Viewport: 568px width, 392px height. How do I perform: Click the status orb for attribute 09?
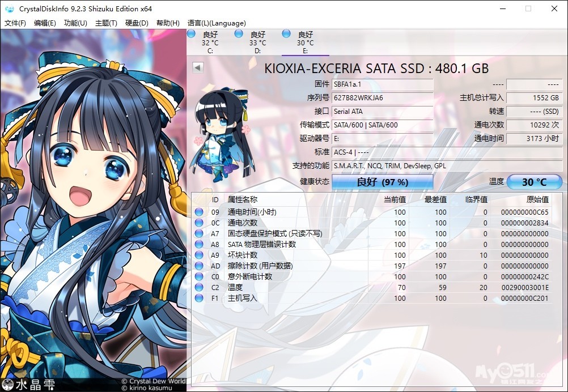point(199,212)
